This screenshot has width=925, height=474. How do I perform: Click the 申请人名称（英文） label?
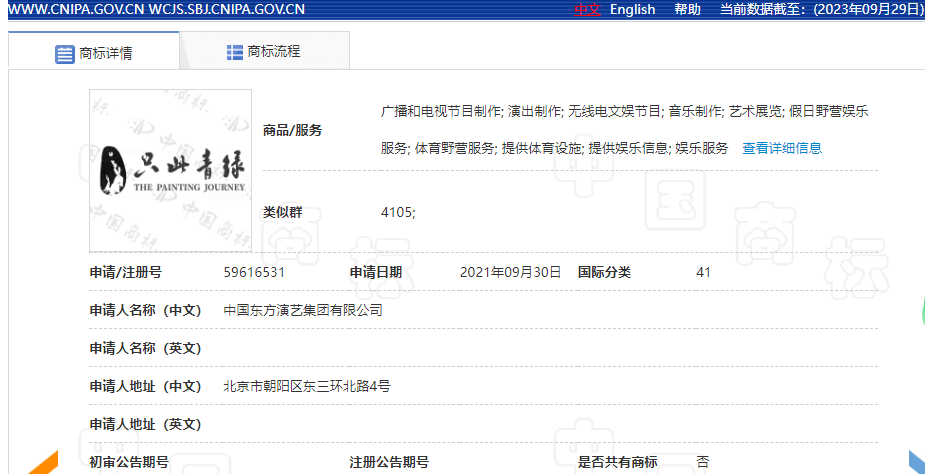click(x=145, y=348)
